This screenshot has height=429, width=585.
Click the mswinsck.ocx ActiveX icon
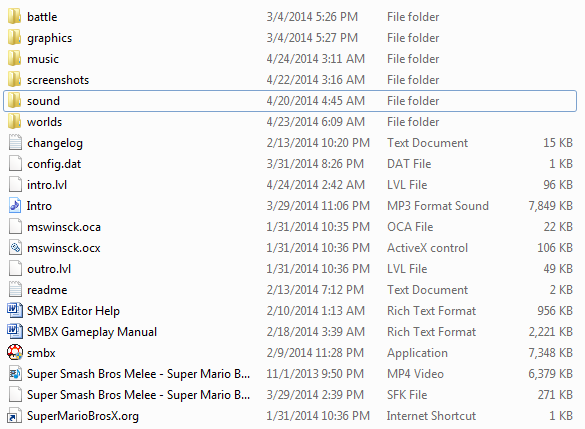[x=15, y=248]
